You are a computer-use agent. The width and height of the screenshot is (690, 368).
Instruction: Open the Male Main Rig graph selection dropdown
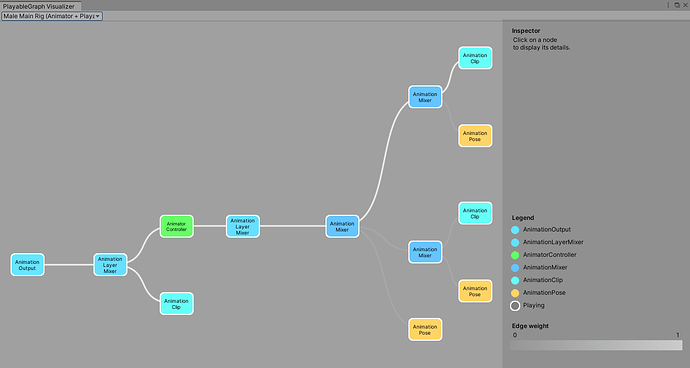coord(52,16)
